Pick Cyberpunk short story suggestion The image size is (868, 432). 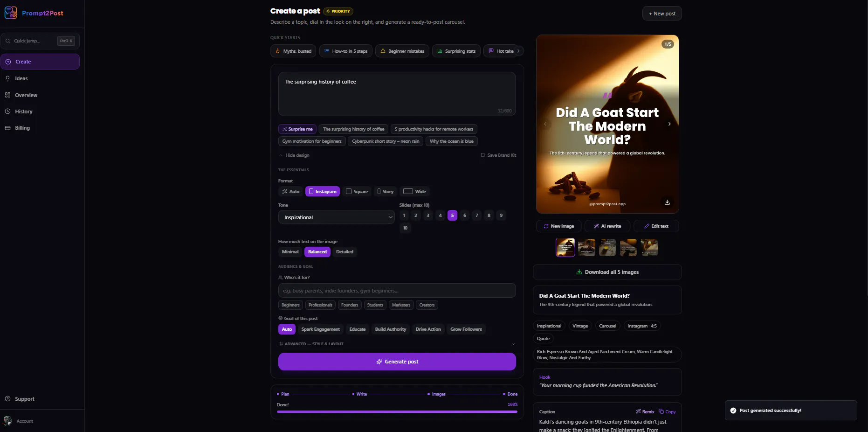[x=386, y=141]
